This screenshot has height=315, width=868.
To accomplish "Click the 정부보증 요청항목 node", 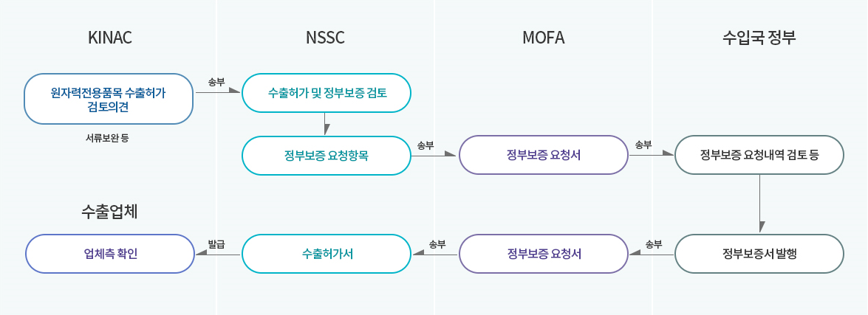I will pos(326,156).
